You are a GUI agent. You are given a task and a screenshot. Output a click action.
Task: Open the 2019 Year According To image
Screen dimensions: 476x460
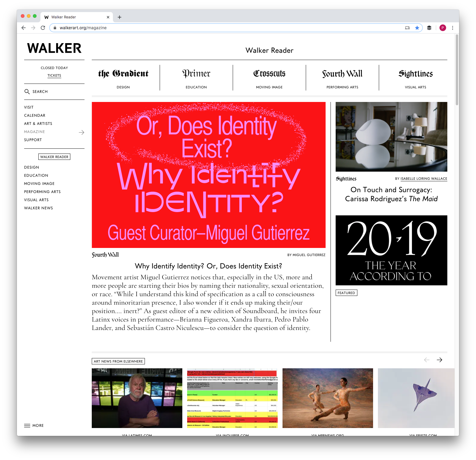[391, 250]
